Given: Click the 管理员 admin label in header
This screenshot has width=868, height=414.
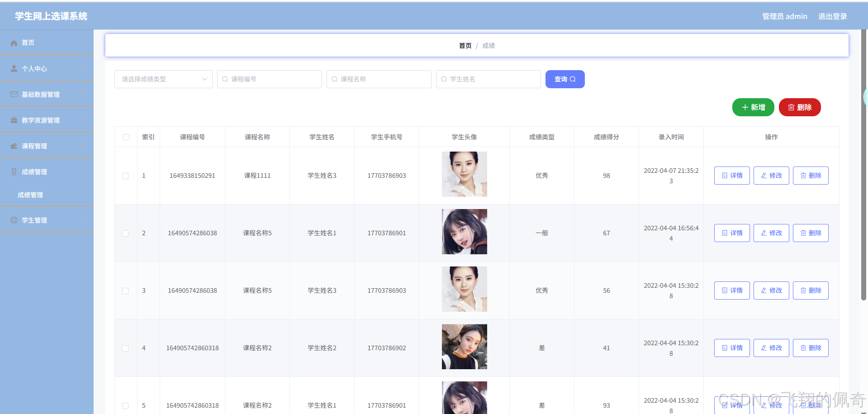Looking at the screenshot, I should pyautogui.click(x=785, y=16).
